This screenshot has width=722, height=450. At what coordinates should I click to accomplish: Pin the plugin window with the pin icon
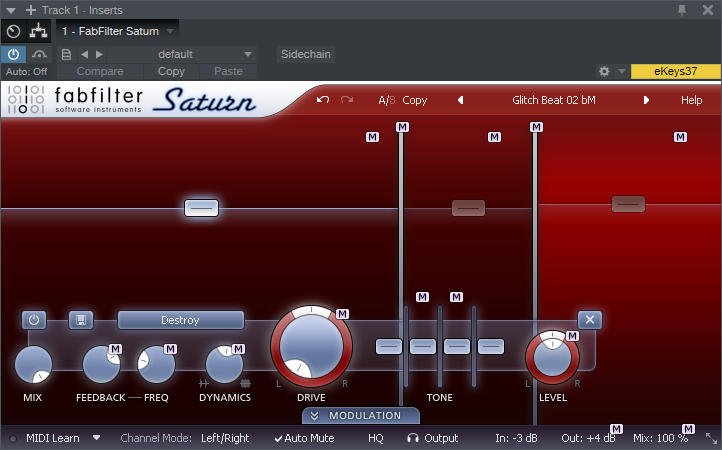[682, 10]
